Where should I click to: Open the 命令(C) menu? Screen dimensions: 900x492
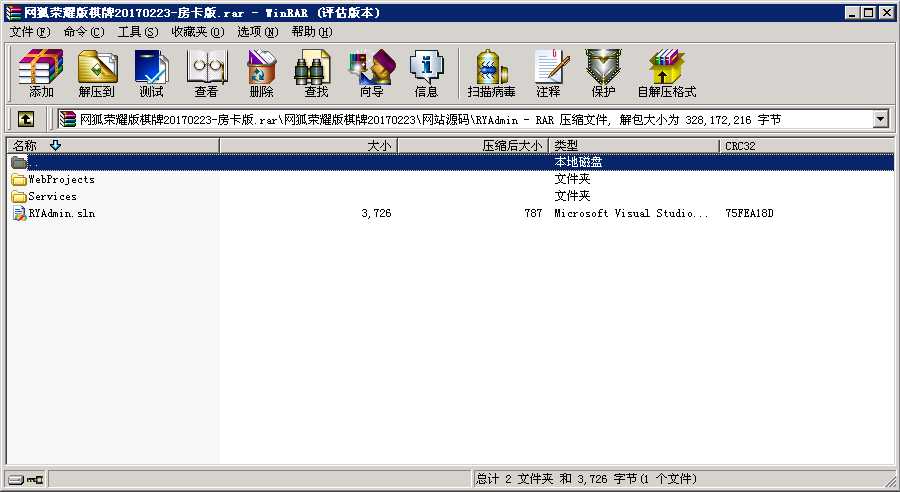click(84, 32)
